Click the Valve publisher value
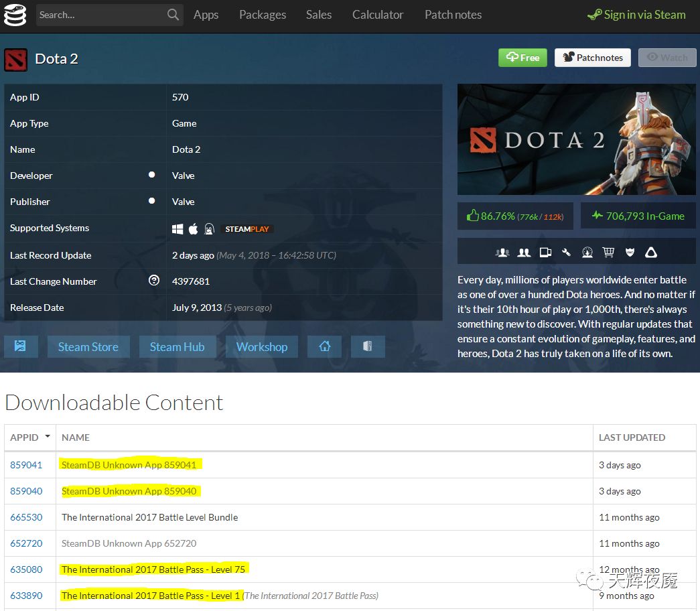 [x=184, y=202]
